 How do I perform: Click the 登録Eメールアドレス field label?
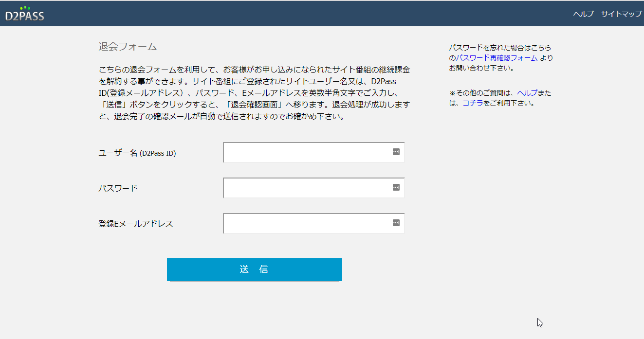pos(135,224)
